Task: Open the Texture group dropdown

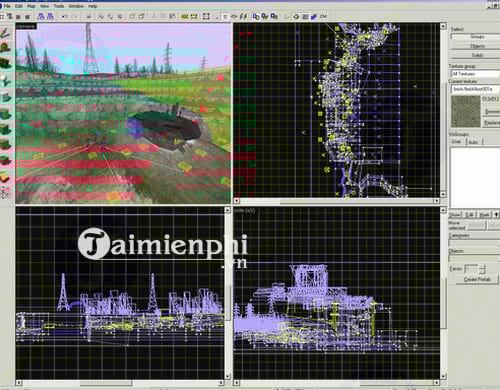Action: (475, 74)
